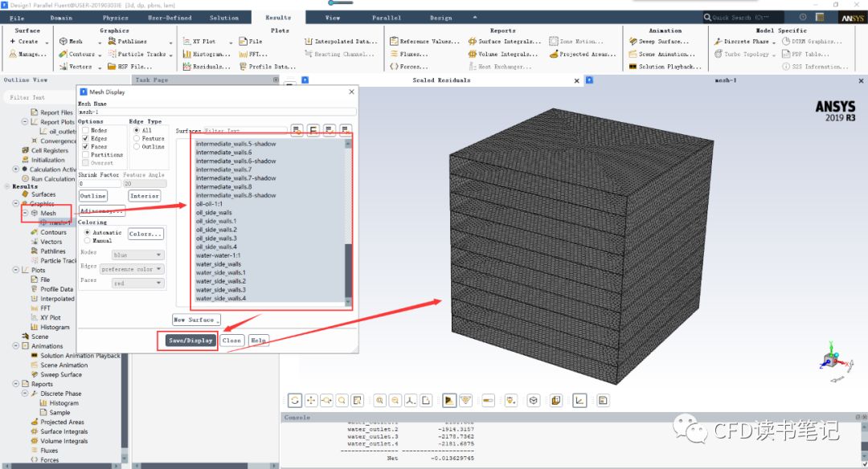Click the Save/Display button
Image resolution: width=868 pixels, height=469 pixels.
(190, 341)
